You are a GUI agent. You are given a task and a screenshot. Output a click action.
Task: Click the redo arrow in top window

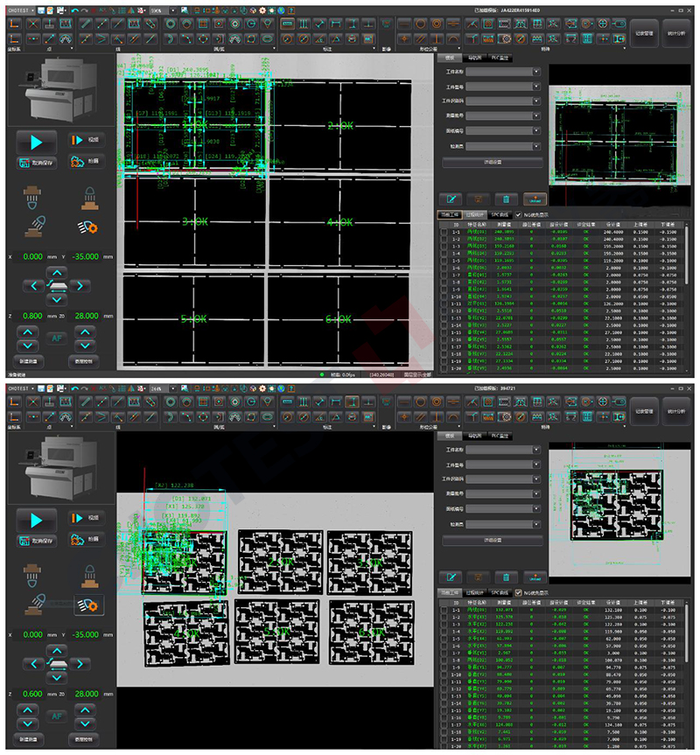(84, 10)
